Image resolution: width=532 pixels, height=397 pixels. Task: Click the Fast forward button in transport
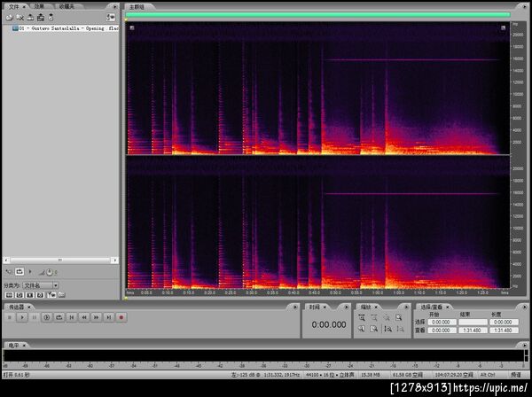click(97, 317)
